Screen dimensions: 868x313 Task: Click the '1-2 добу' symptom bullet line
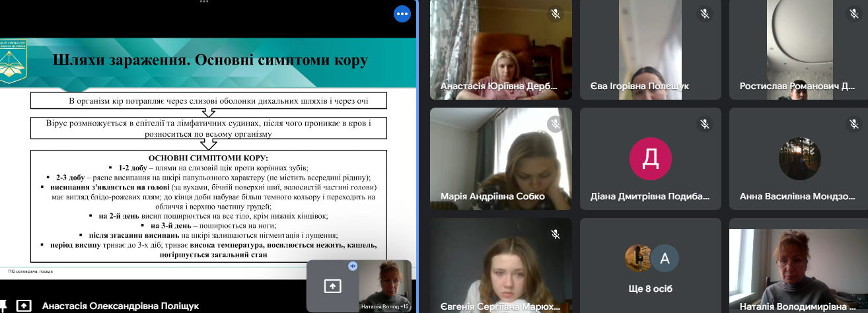click(x=209, y=168)
